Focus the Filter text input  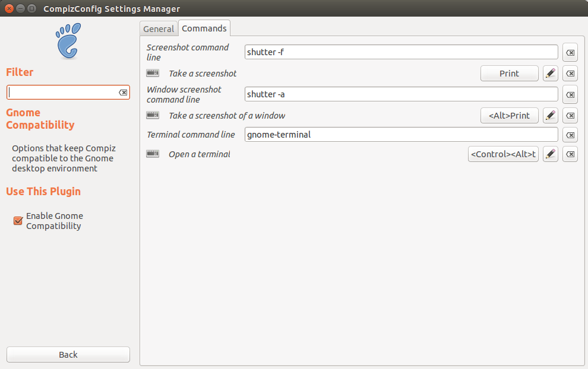click(62, 93)
